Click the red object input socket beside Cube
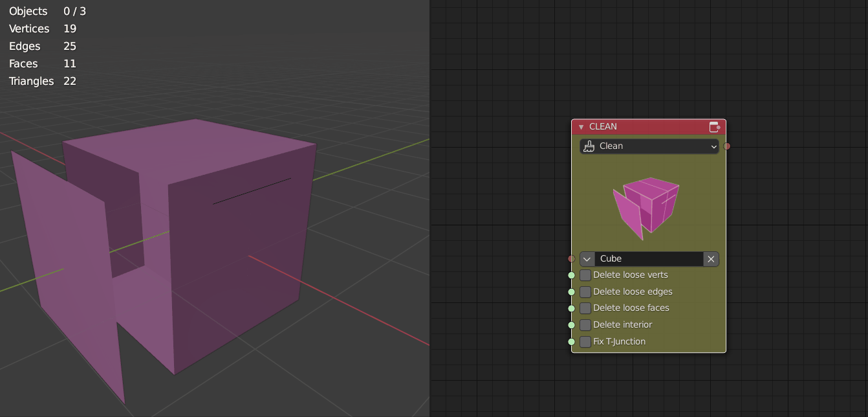 tap(571, 259)
